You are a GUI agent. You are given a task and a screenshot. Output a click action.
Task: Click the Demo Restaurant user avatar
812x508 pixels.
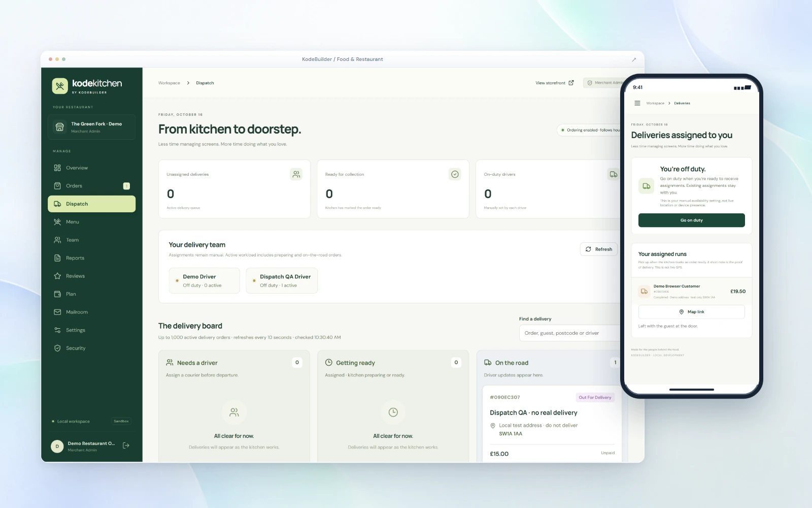pos(57,447)
